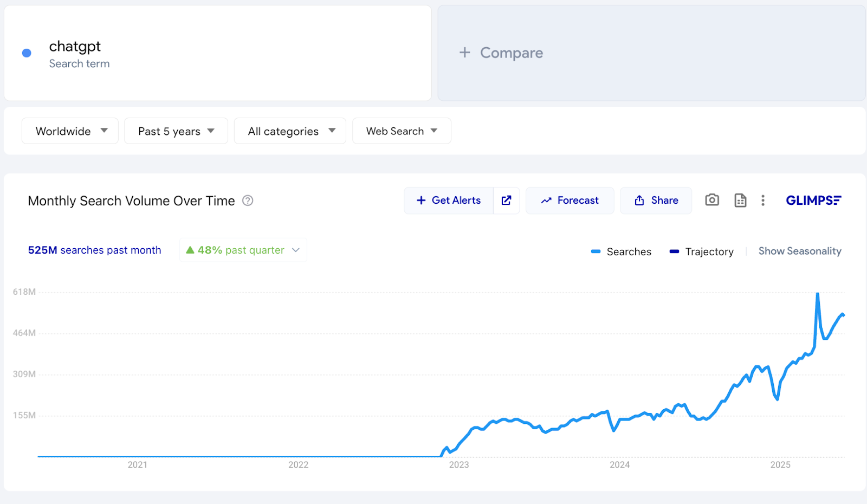Open the three-dot more options menu
The width and height of the screenshot is (867, 504).
[763, 200]
